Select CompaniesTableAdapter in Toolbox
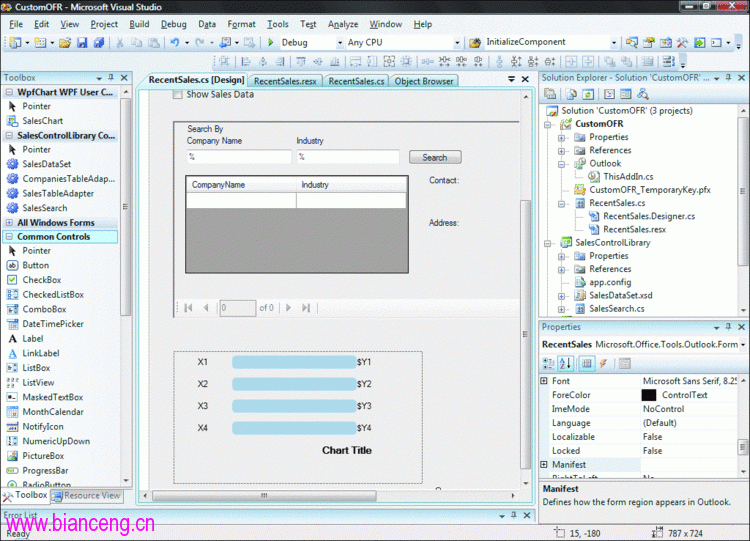Image resolution: width=750 pixels, height=541 pixels. click(68, 179)
